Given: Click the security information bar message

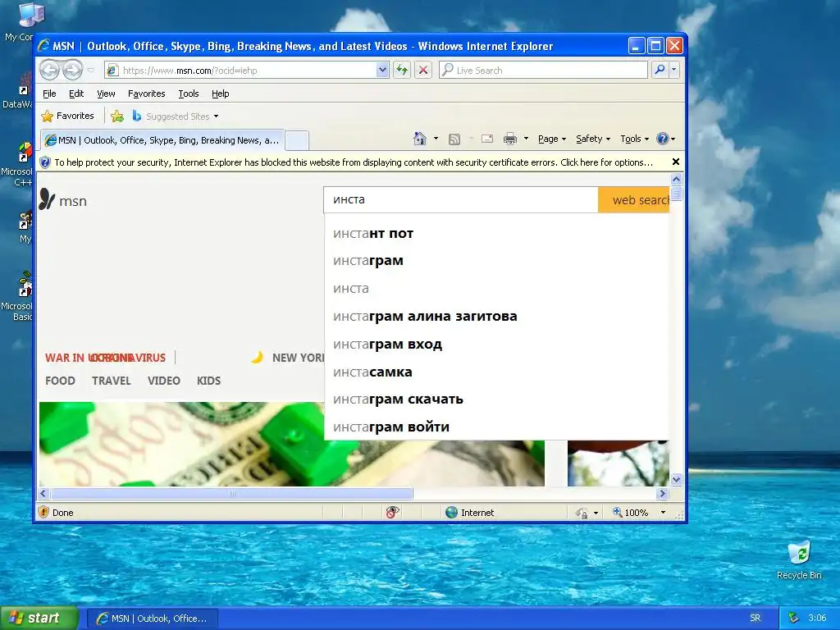Looking at the screenshot, I should (354, 162).
